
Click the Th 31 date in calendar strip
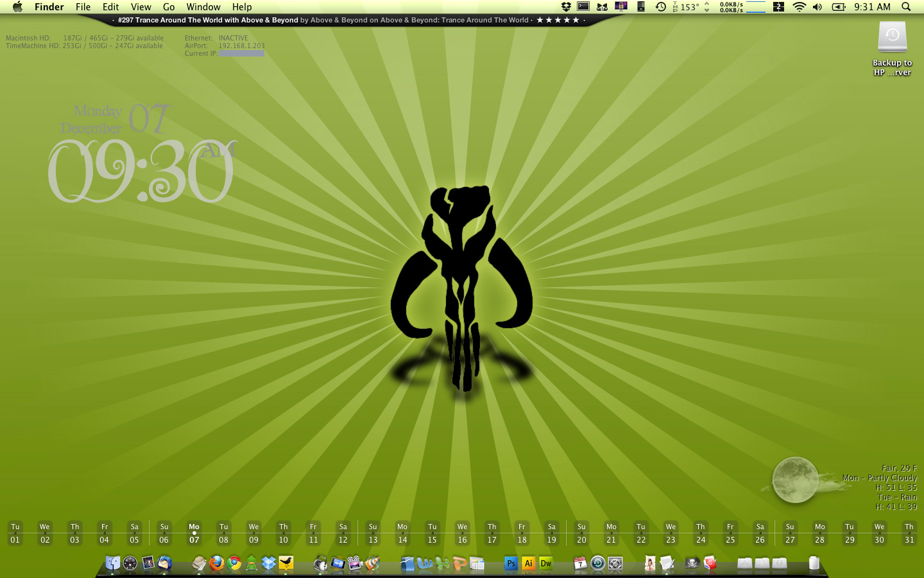coord(909,533)
